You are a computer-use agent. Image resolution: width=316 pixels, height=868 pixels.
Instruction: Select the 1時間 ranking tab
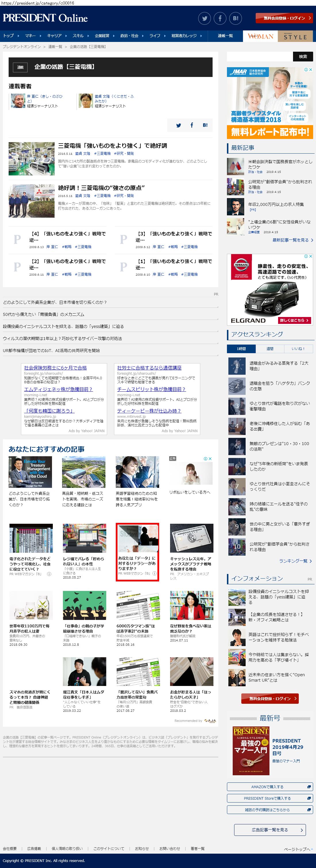pos(241,349)
